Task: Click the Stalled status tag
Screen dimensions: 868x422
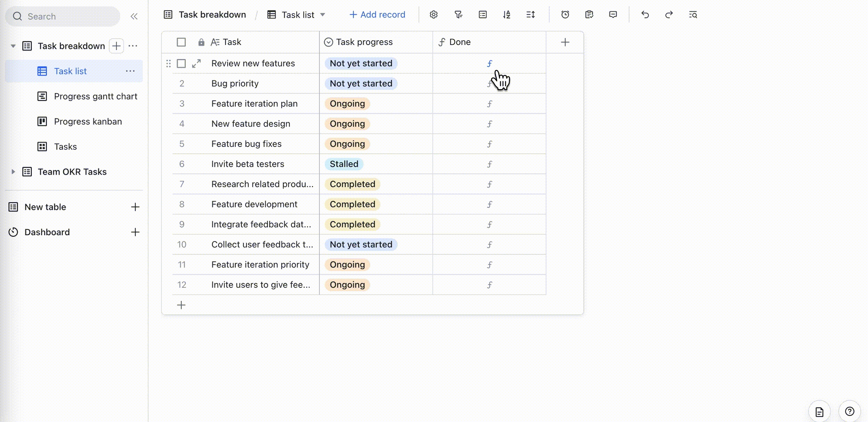Action: point(344,164)
